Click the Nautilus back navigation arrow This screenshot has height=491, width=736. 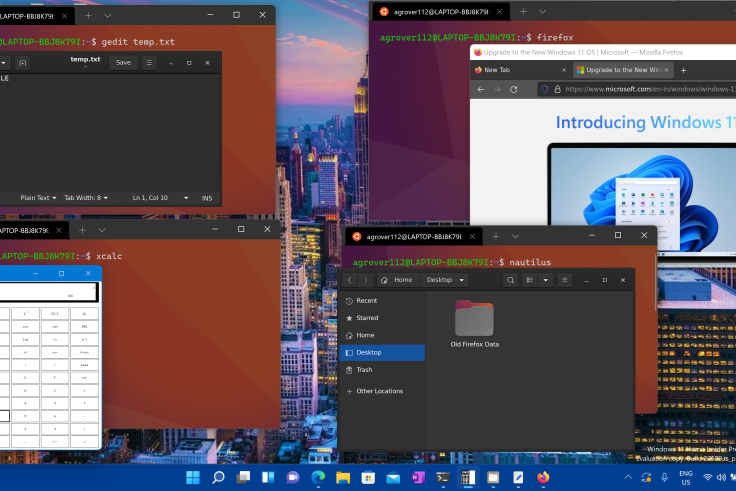point(350,280)
